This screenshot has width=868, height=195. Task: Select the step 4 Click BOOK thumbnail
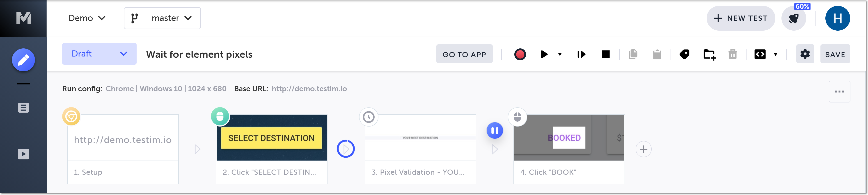click(569, 138)
